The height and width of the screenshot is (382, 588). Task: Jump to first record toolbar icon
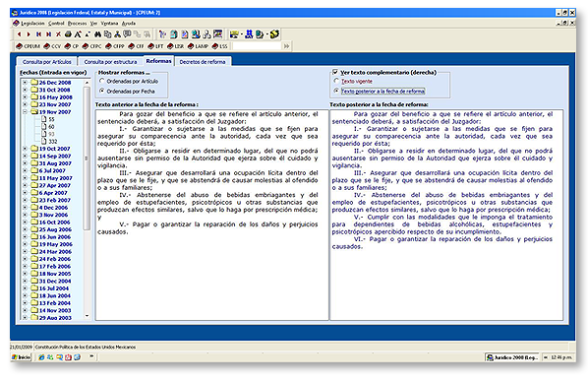[x=38, y=34]
